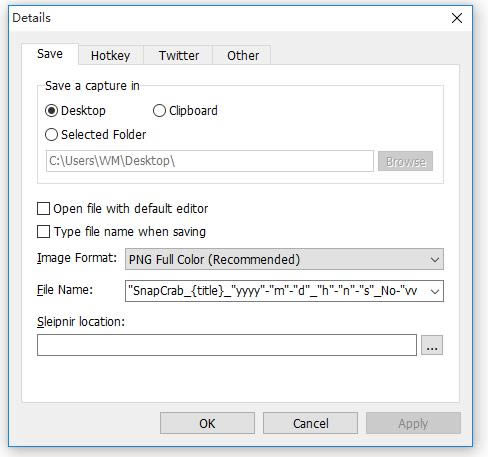This screenshot has height=457, width=488.
Task: Click the Save tab
Action: (50, 54)
